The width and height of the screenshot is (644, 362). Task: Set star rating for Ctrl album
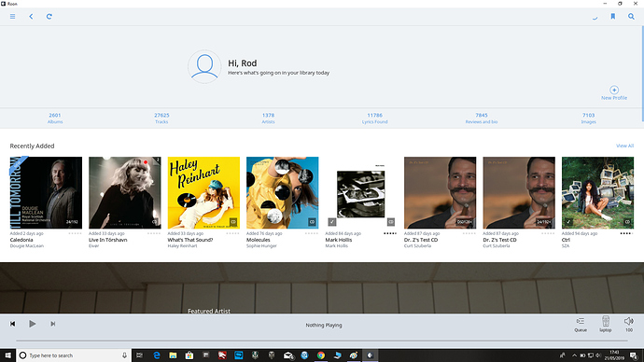626,233
